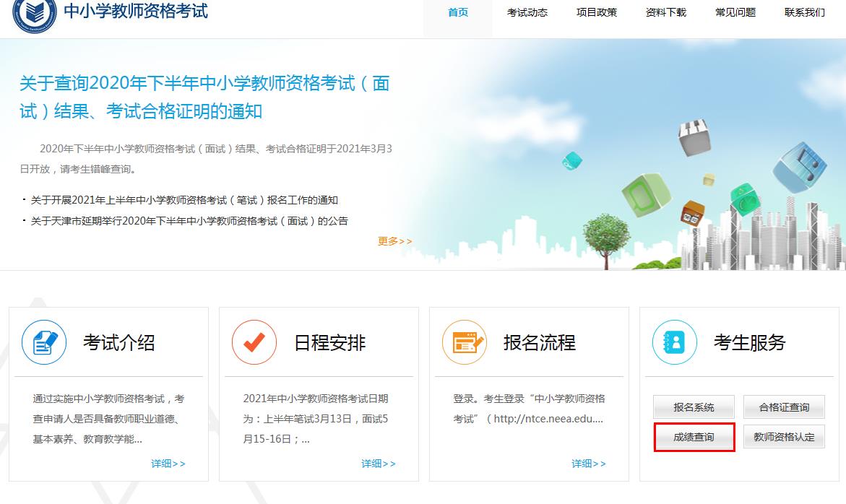Click the 考生服务 contact book icon
The width and height of the screenshot is (846, 504).
(675, 342)
